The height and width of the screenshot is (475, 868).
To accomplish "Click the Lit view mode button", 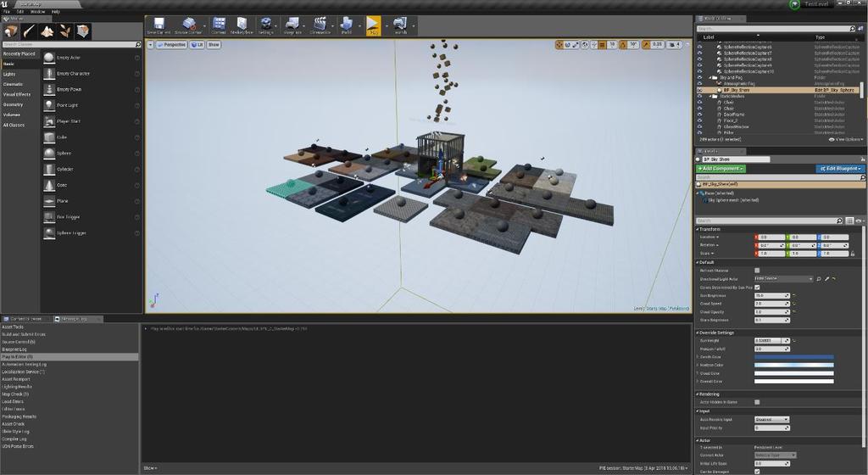I will (198, 45).
